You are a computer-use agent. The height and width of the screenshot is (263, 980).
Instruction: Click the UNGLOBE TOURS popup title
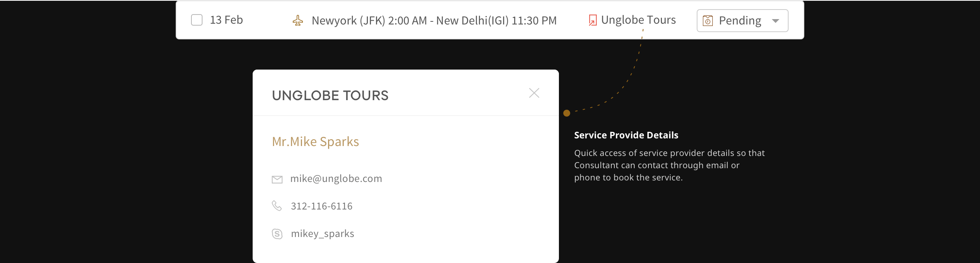pos(330,96)
